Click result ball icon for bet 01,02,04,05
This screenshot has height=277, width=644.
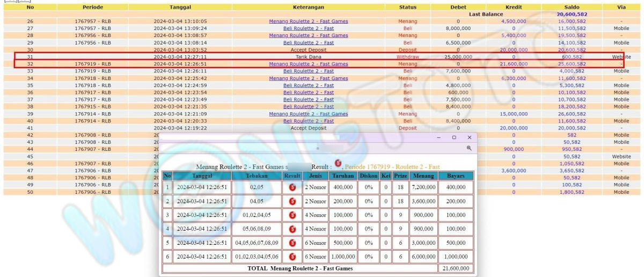coord(292,215)
